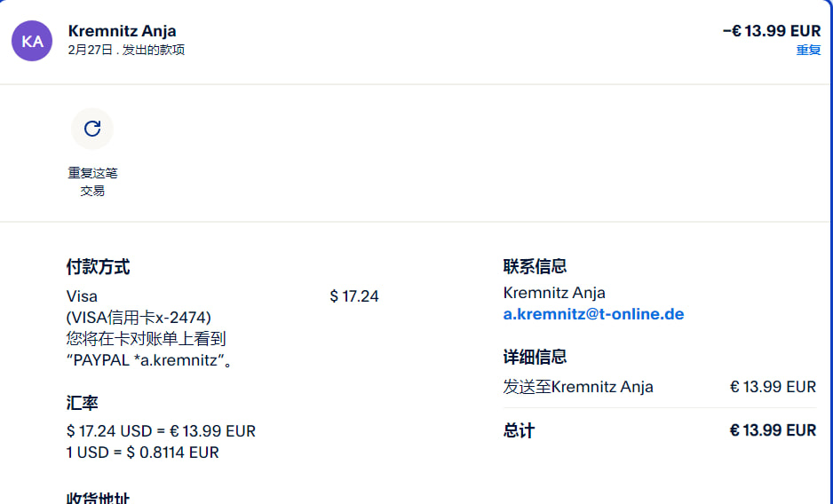Viewport: 833px width, 504px height.
Task: Click the purple KA avatar icon
Action: click(32, 41)
